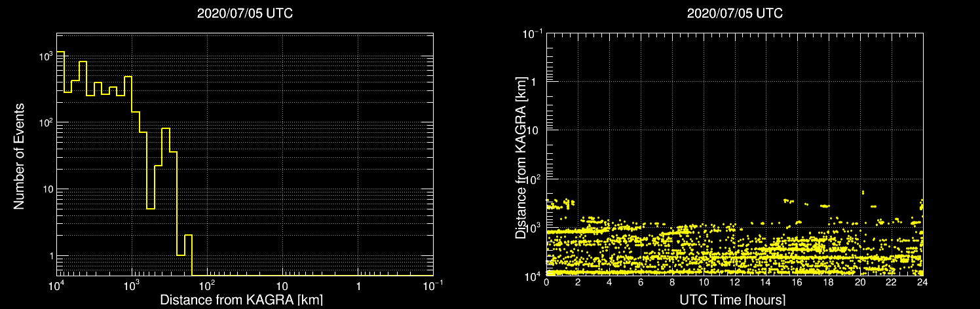This screenshot has width=980, height=309.
Task: Click the '2' hour tick on UTC Time axis
Action: 578,282
